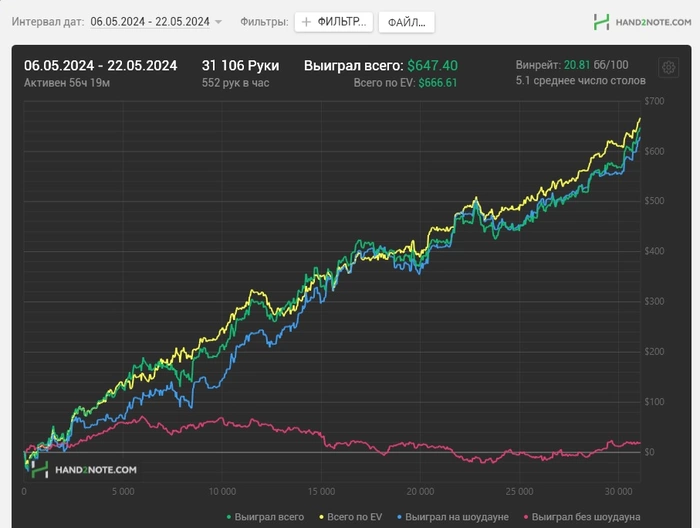This screenshot has width=700, height=528.
Task: Click the ФИЛЬТР... button
Action: [x=333, y=22]
